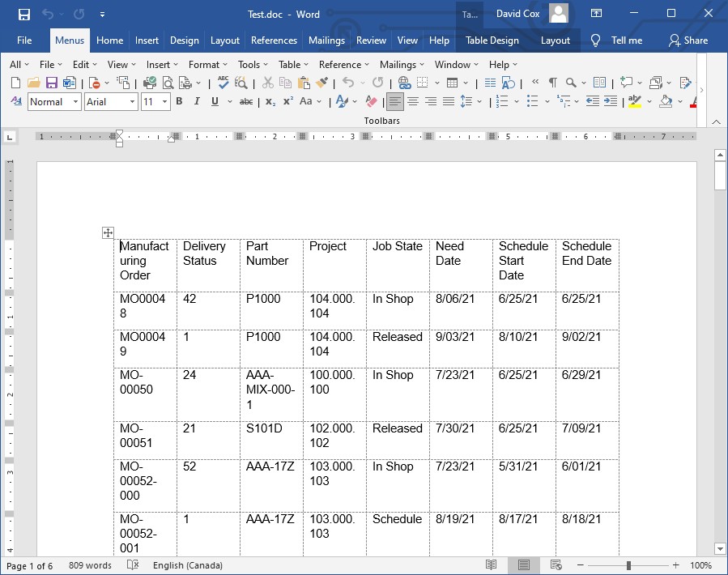Viewport: 728px width, 575px height.
Task: Toggle Underline formatting
Action: click(215, 101)
